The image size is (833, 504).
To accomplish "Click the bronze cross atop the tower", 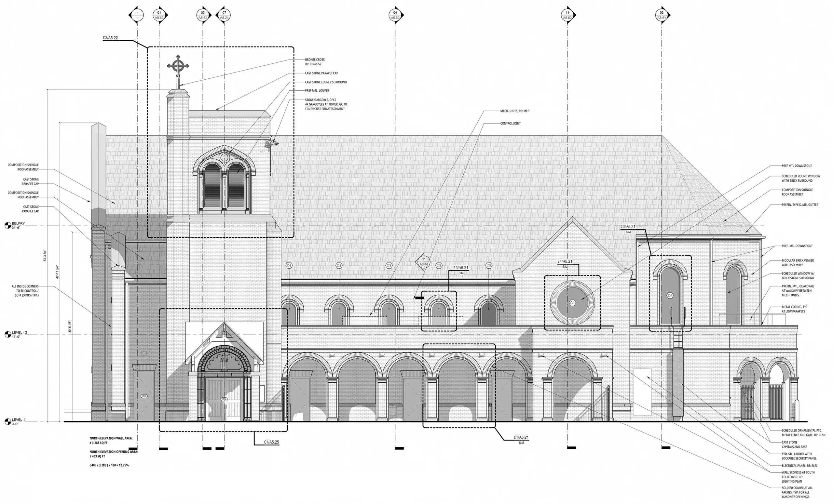I will 178,72.
